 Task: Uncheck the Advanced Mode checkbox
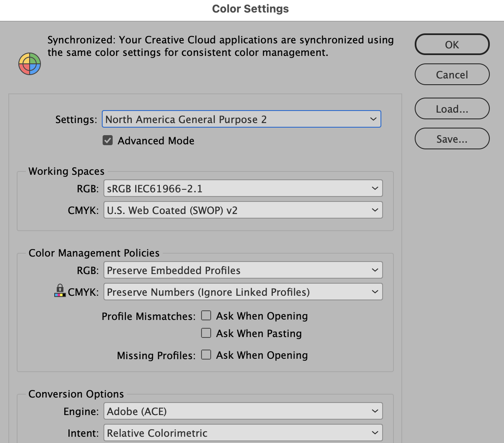(x=108, y=140)
